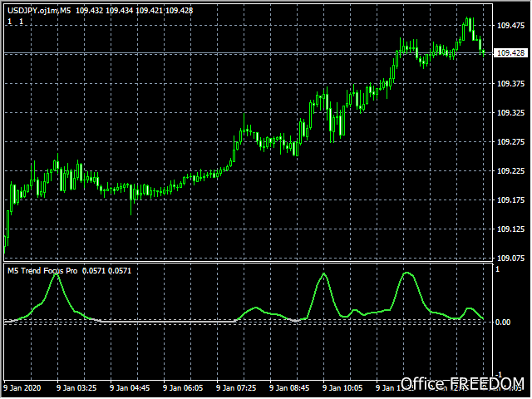Click the OHLC values 109.432 109.434 109.421 109.428
This screenshot has width=532, height=399.
(135, 11)
